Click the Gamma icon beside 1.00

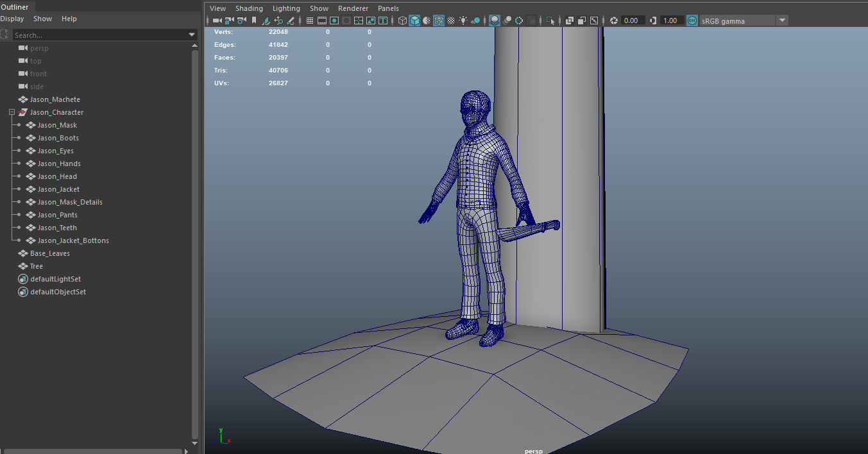click(652, 21)
